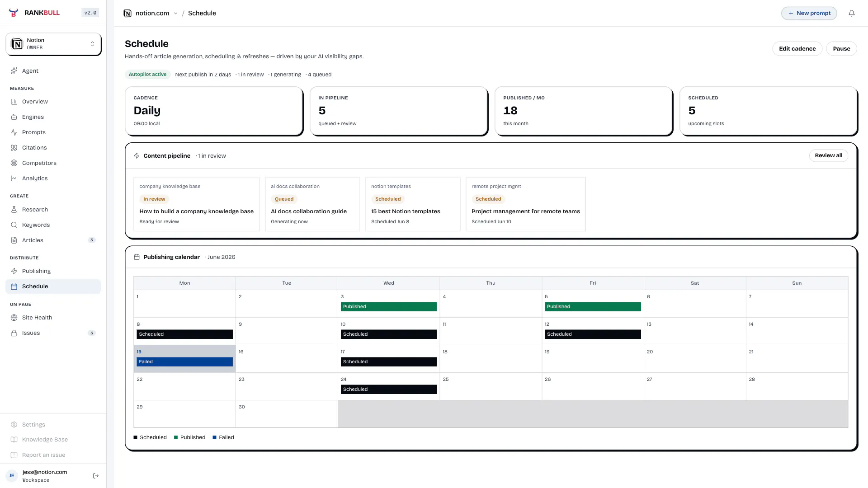Open the company knowledge base pipeline card

pos(197,204)
